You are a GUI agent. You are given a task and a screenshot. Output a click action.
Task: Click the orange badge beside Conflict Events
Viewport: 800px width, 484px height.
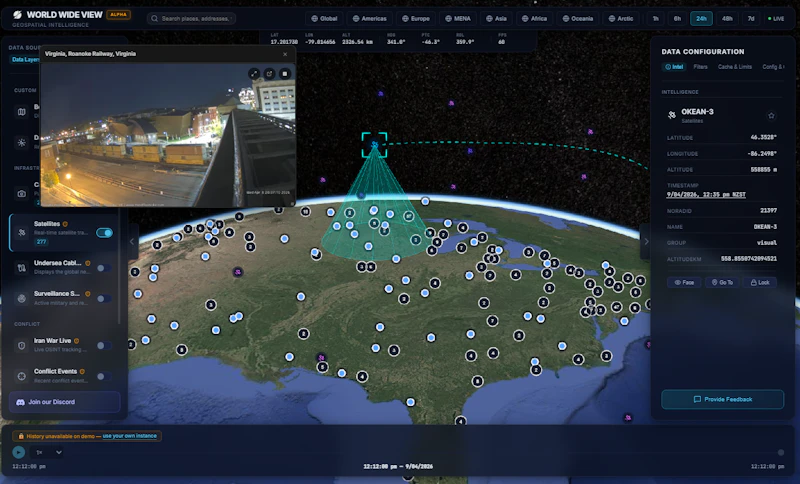pos(82,371)
